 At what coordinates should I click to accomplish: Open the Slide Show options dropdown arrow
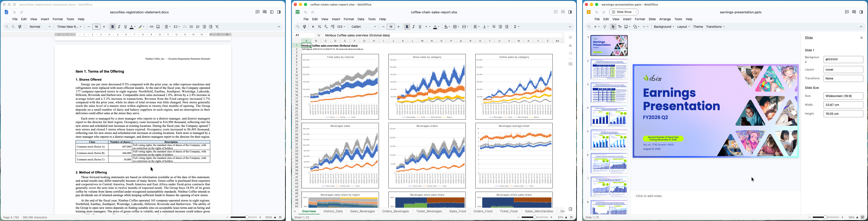636,12
